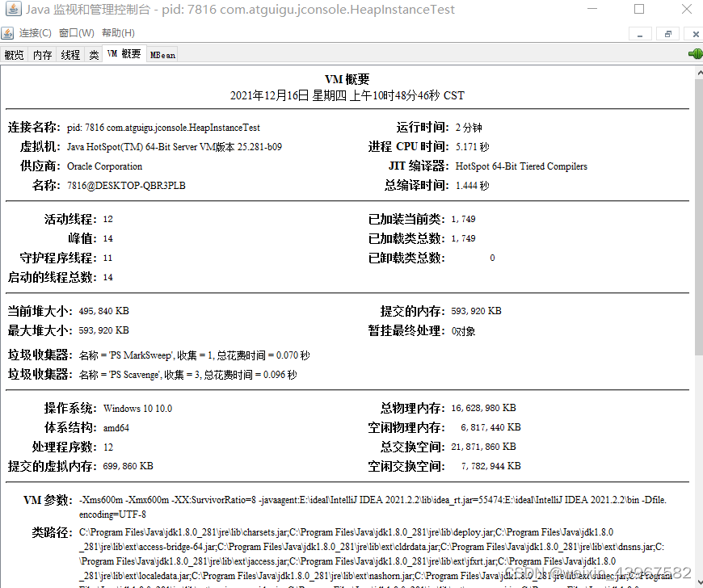Click total physical memory 16,628,980 KB
Image resolution: width=703 pixels, height=588 pixels.
click(x=483, y=408)
